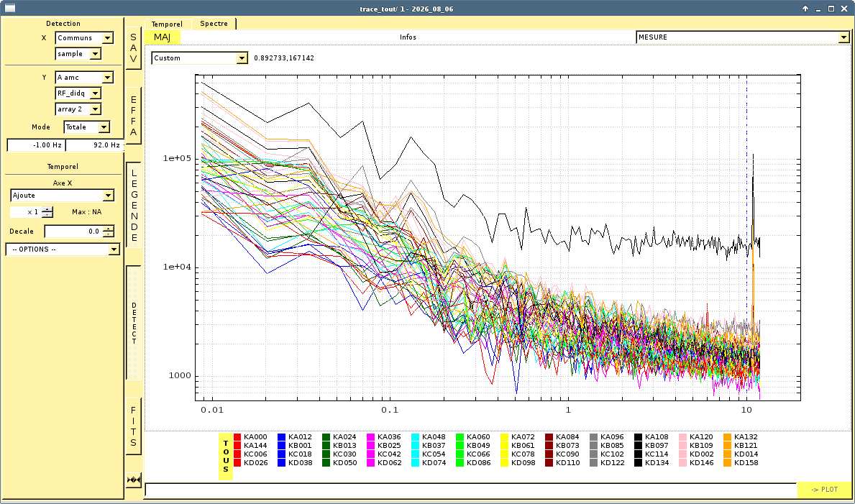Click the vertical FITS button
The height and width of the screenshot is (504, 855).
coord(134,426)
